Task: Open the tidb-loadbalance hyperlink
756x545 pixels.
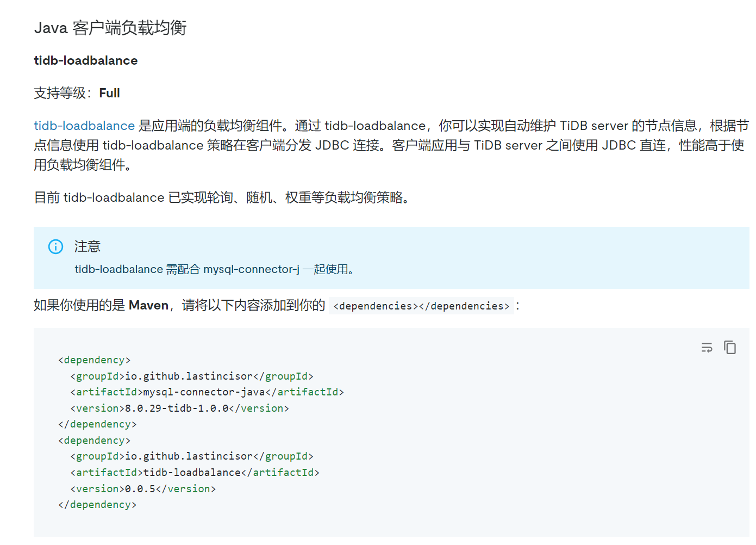Action: [x=84, y=126]
